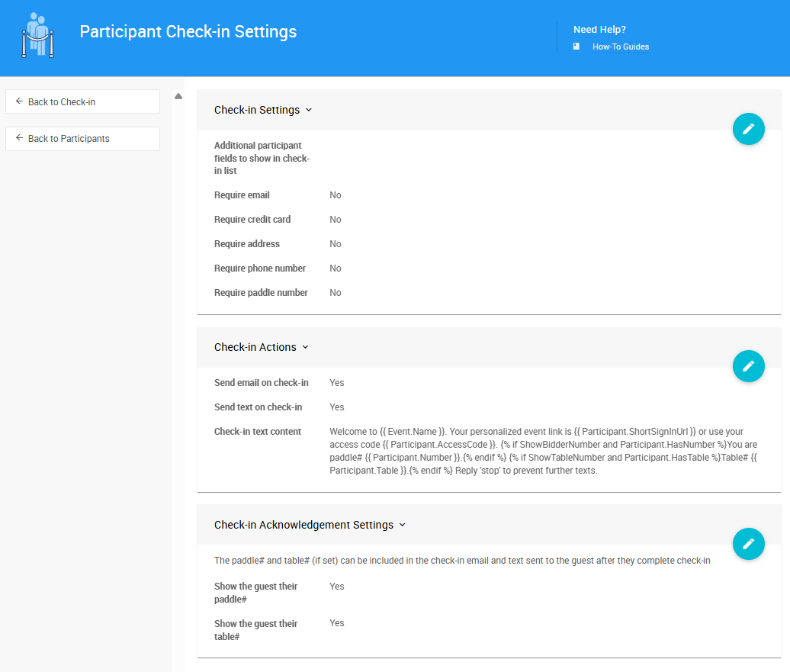790x672 pixels.
Task: Click the left arrow icon on Back to Check-in
Action: [x=19, y=101]
